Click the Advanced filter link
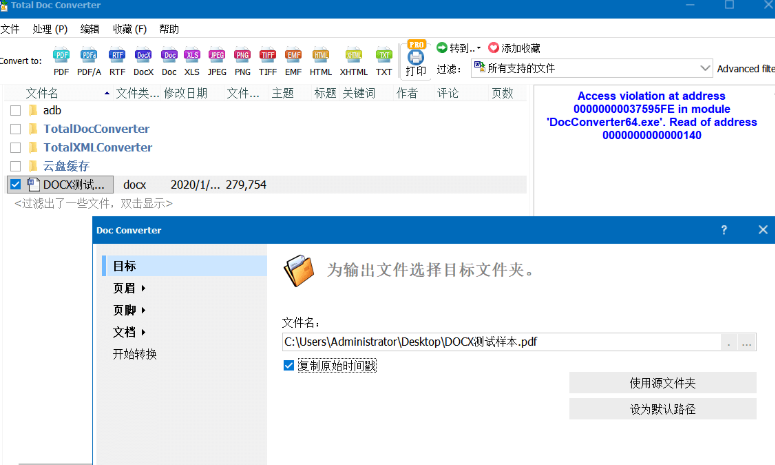 point(746,69)
